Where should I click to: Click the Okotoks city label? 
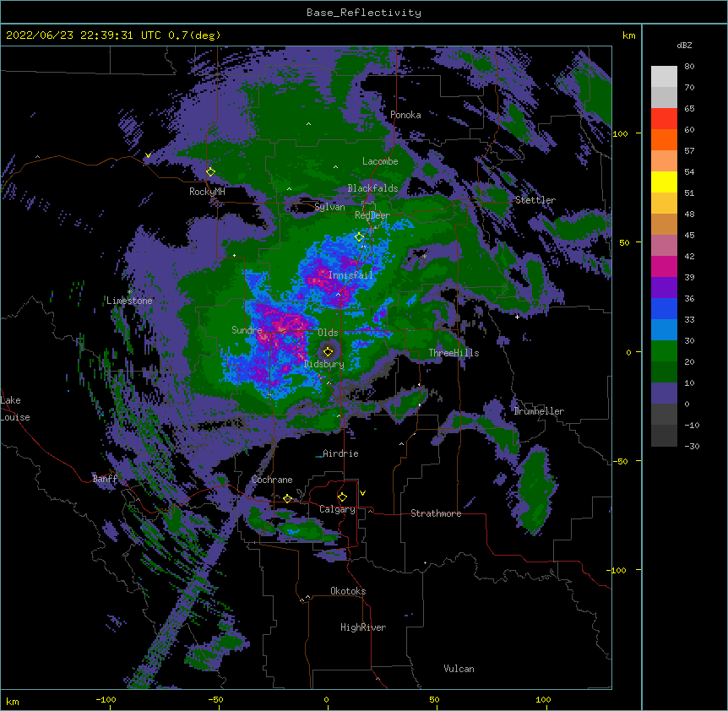(x=348, y=591)
